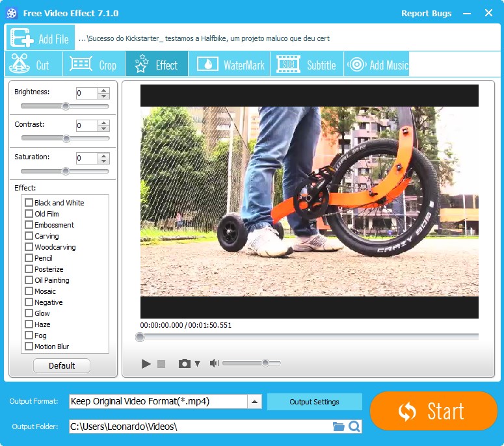Click the Brightness slider handle
504x446 pixels.
click(66, 106)
